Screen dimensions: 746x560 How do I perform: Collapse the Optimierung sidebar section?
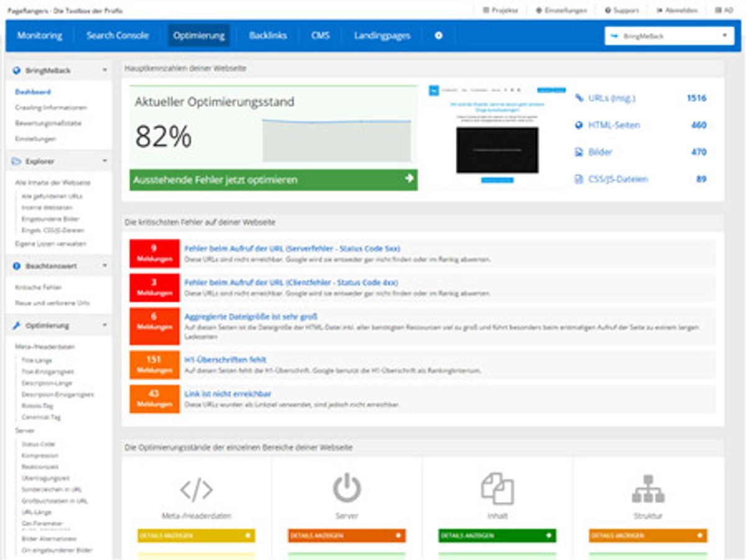click(104, 326)
